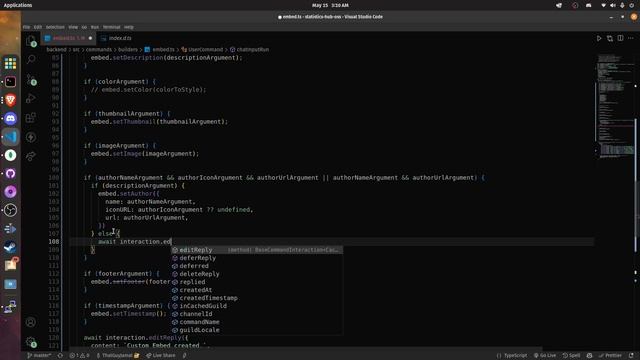Open the Manage gear icon in activity bar
The width and height of the screenshot is (640, 360).
click(x=31, y=341)
